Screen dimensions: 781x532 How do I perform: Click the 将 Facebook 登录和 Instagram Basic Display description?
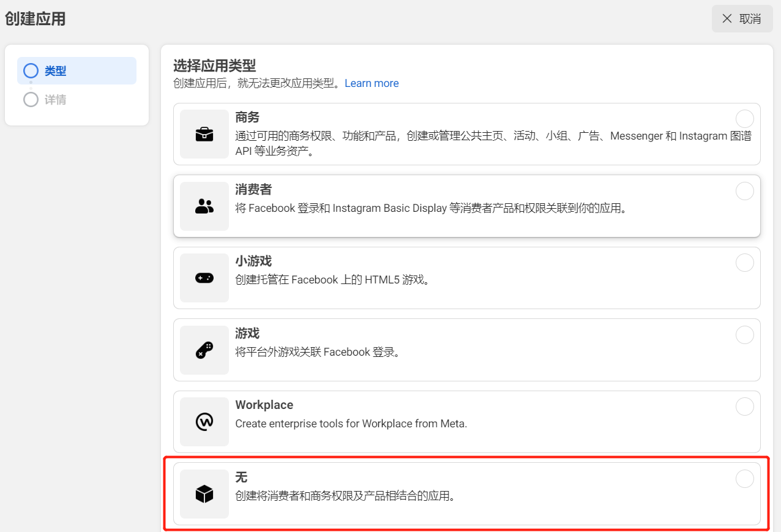[x=431, y=208]
